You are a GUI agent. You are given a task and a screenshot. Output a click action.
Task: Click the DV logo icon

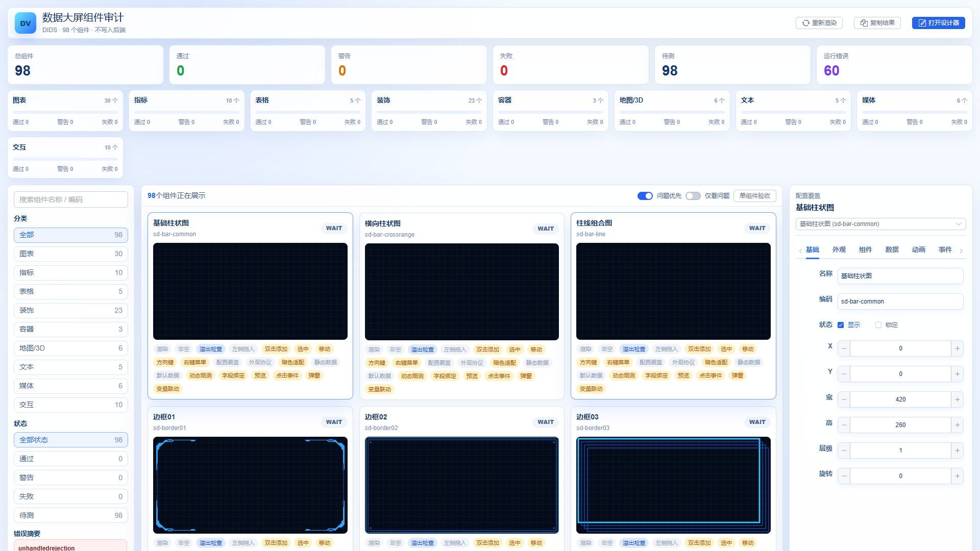(x=26, y=23)
